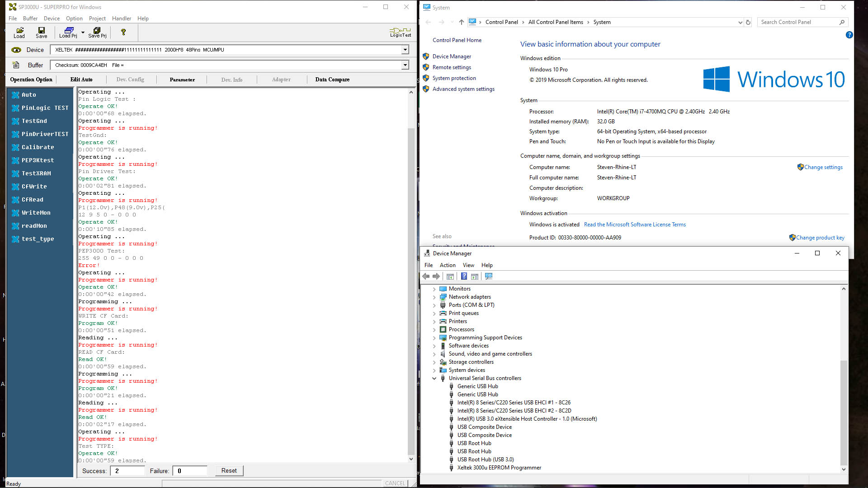The height and width of the screenshot is (488, 868).
Task: Open the Device dropdown in SUPERPRO
Action: (x=405, y=50)
